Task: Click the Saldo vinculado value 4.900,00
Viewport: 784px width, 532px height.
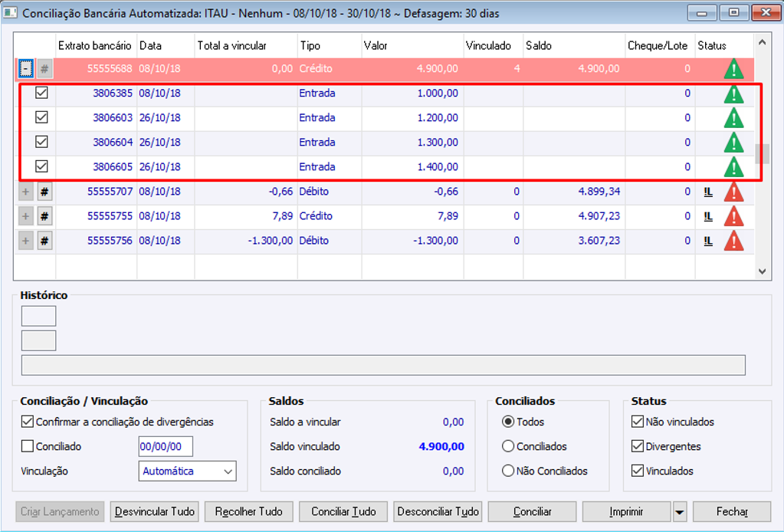Action: (x=441, y=446)
